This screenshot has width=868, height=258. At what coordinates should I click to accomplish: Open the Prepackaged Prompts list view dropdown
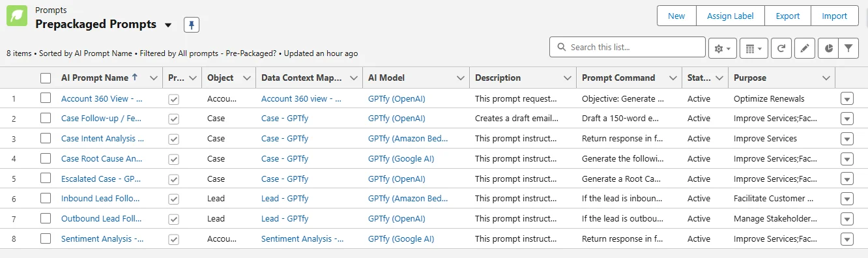[168, 25]
